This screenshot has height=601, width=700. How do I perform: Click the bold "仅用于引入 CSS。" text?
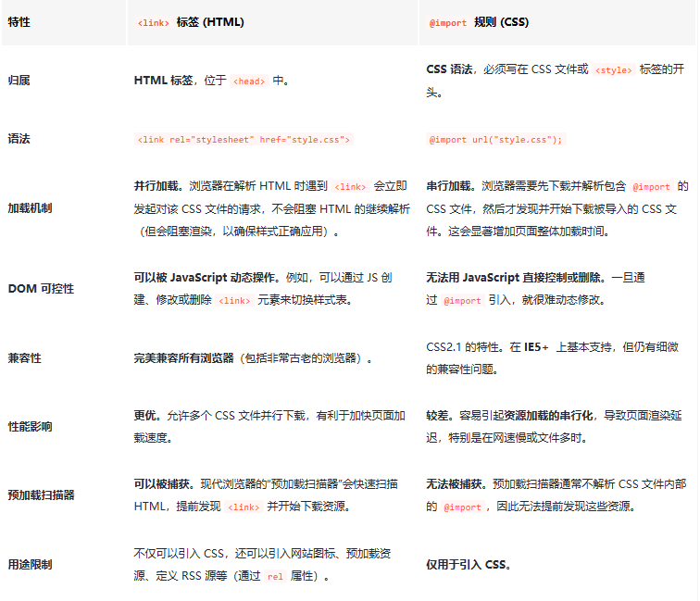pyautogui.click(x=469, y=565)
